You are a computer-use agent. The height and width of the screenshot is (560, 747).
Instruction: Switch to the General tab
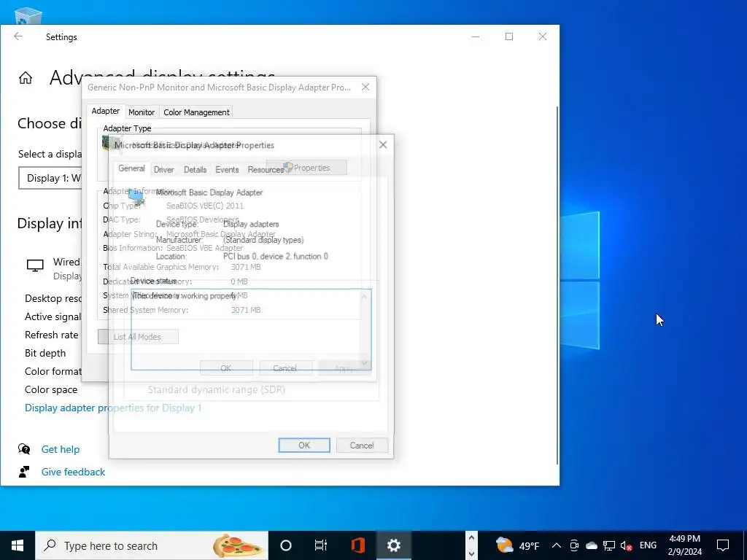point(131,168)
